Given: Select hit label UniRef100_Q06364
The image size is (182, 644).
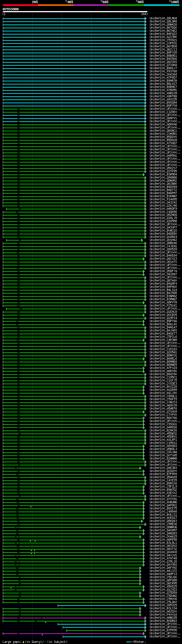Looking at the screenshot, I should point(163,74).
